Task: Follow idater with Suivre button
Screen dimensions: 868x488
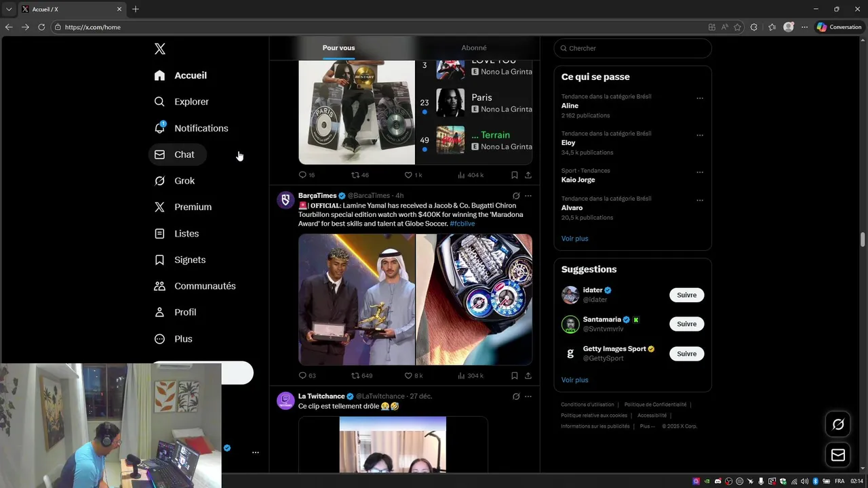Action: pos(687,295)
